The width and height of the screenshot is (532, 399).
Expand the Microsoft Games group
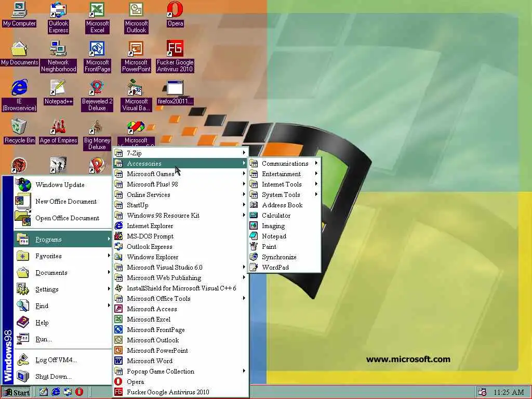click(x=180, y=174)
